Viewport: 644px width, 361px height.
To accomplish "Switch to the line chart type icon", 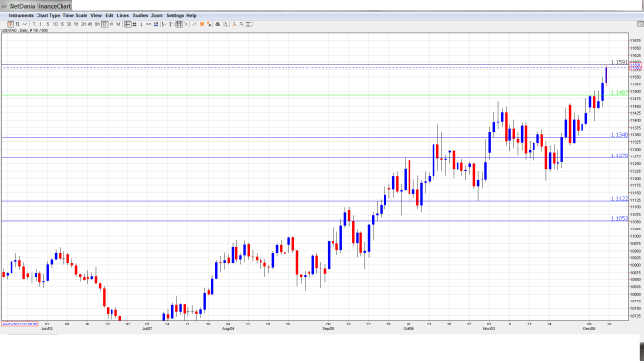I will pos(25,24).
